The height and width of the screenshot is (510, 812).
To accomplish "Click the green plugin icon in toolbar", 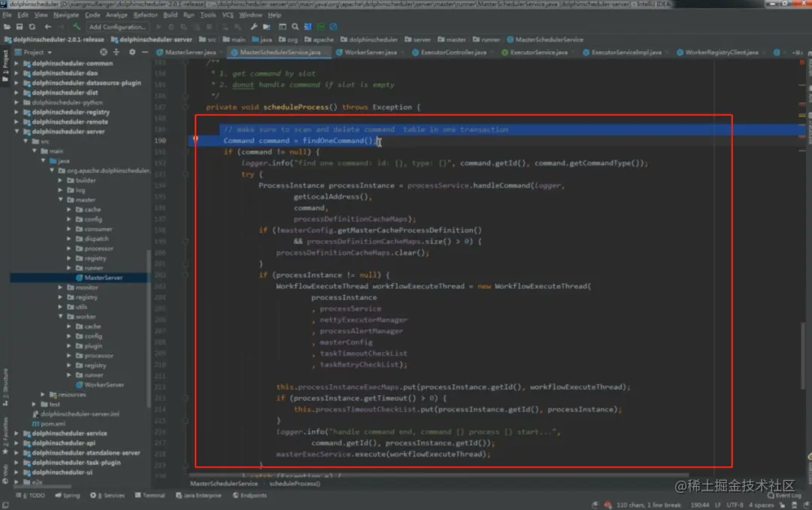I will [x=321, y=26].
